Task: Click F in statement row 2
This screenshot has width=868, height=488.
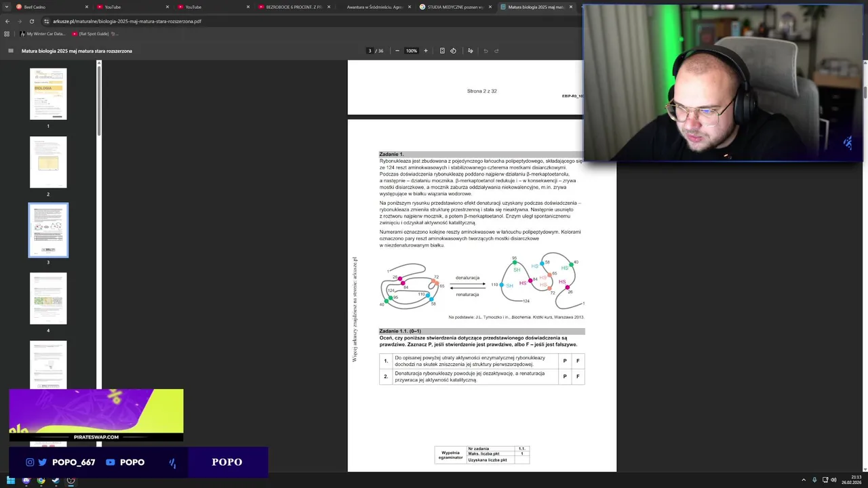Action: [578, 377]
